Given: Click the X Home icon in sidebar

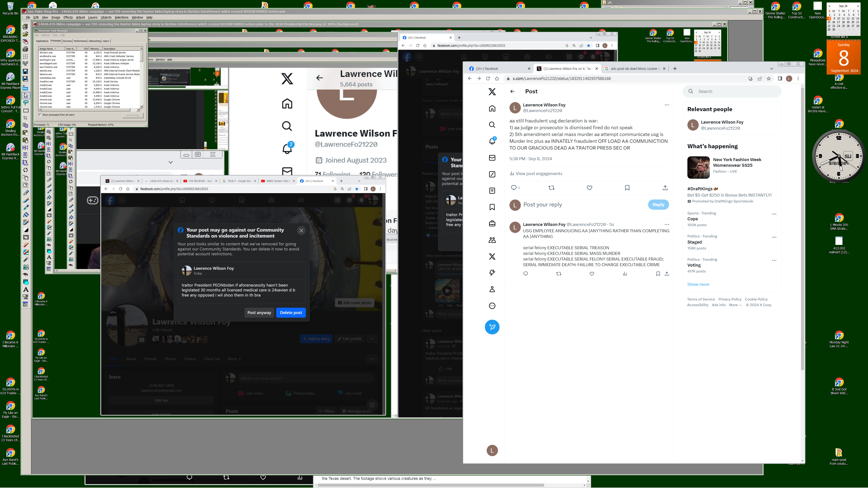Looking at the screenshot, I should [492, 108].
